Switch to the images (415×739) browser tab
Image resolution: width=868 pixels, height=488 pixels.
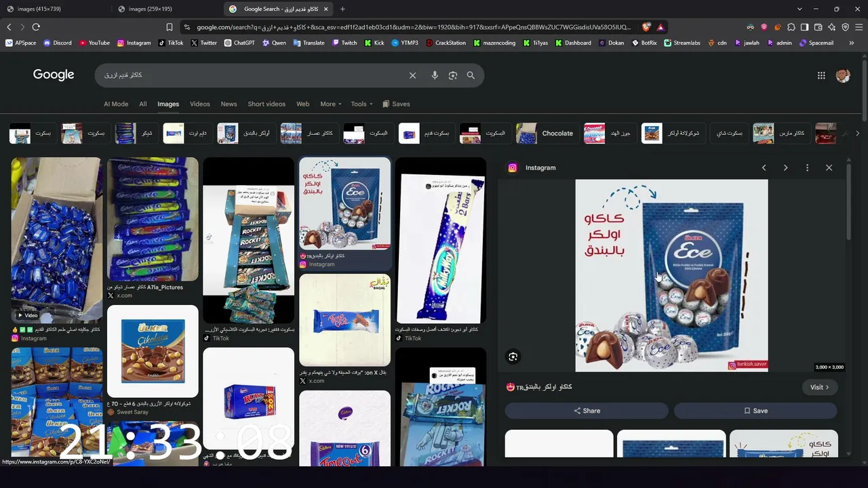pyautogui.click(x=56, y=9)
